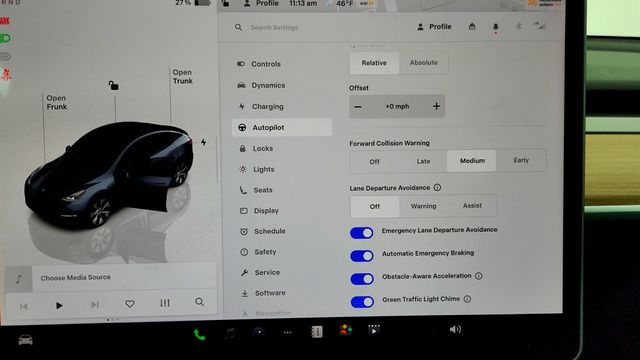Open the dashcam camera app
This screenshot has height=360, width=640.
(x=259, y=332)
